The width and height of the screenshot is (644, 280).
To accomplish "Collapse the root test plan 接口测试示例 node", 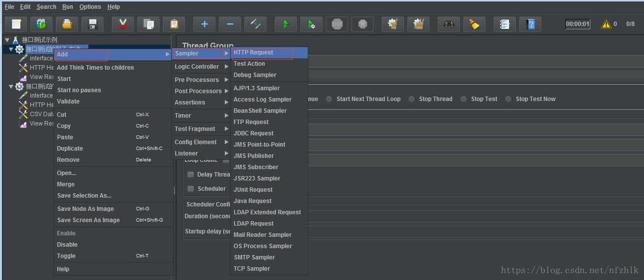I will coord(7,40).
